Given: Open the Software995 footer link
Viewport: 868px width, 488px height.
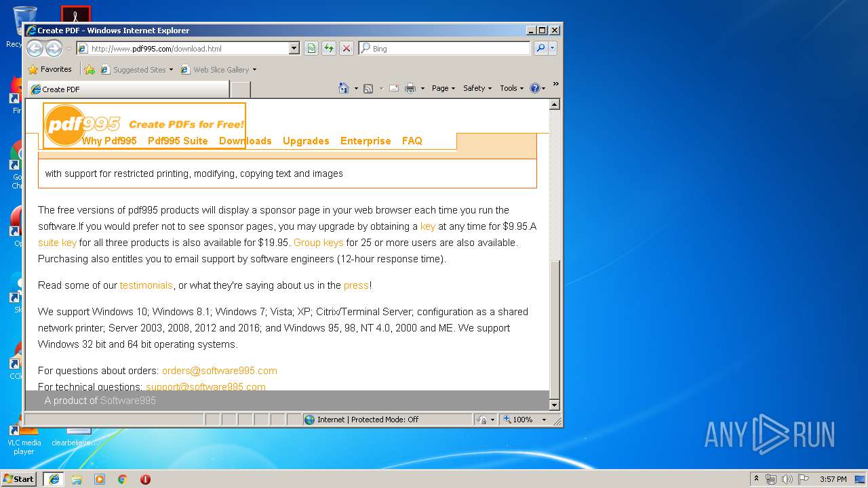Looking at the screenshot, I should [127, 401].
